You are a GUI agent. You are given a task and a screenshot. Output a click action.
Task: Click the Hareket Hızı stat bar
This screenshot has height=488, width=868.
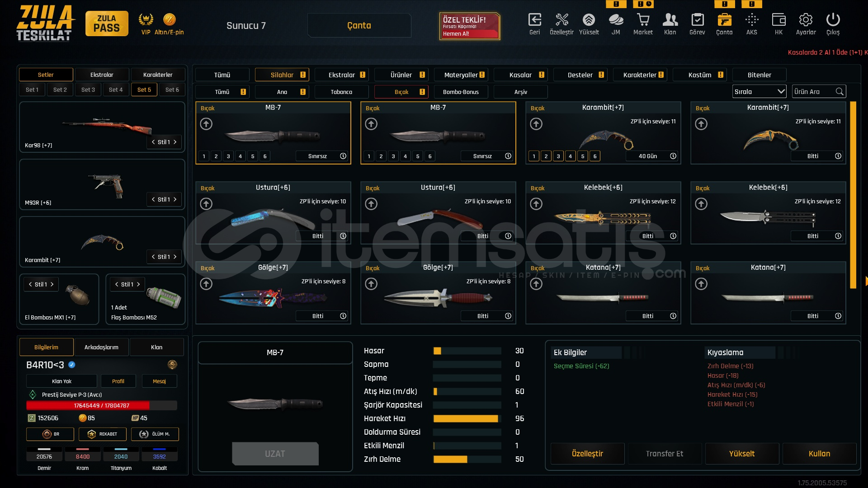tap(467, 418)
